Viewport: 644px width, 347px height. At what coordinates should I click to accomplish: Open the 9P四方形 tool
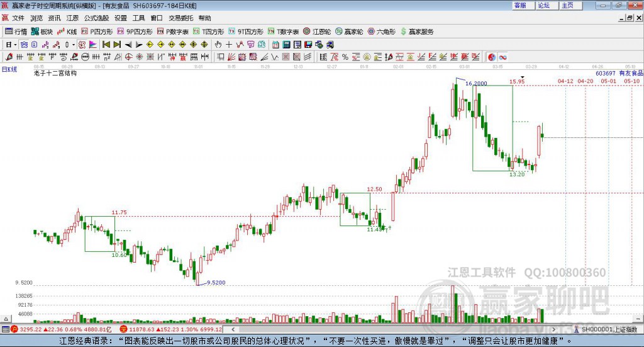(135, 31)
